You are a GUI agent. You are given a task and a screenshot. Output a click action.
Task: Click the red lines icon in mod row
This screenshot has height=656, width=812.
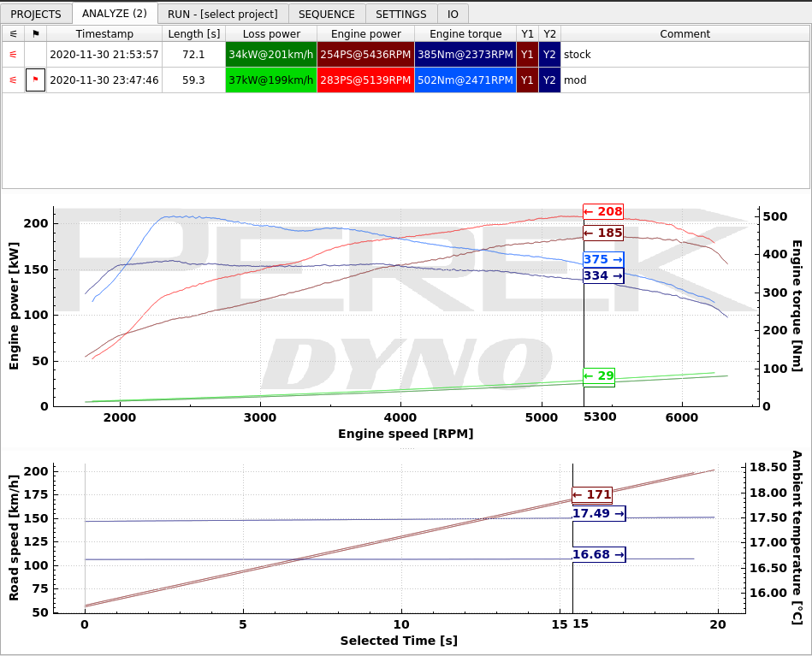click(14, 80)
